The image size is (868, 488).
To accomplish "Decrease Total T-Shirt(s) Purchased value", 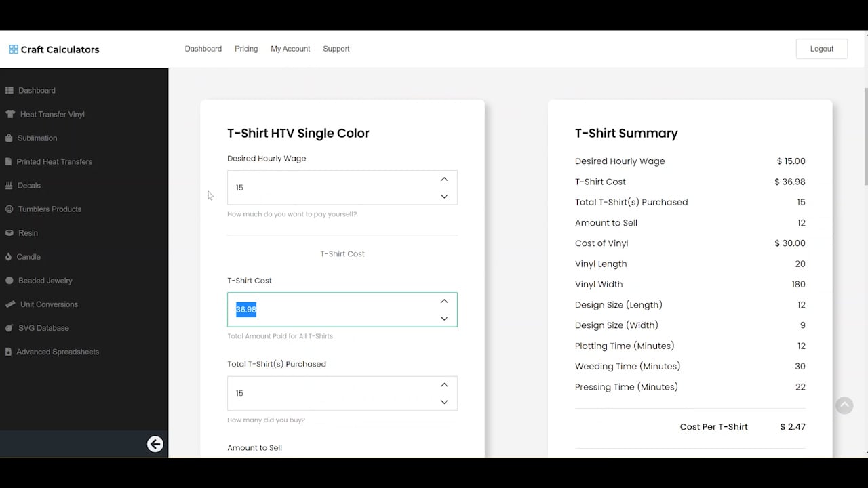I will click(444, 402).
